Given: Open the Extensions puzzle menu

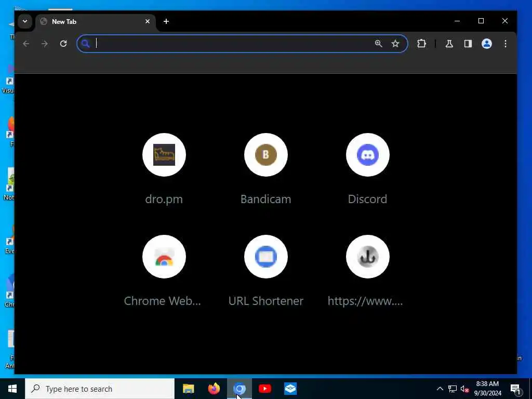Looking at the screenshot, I should [x=421, y=44].
